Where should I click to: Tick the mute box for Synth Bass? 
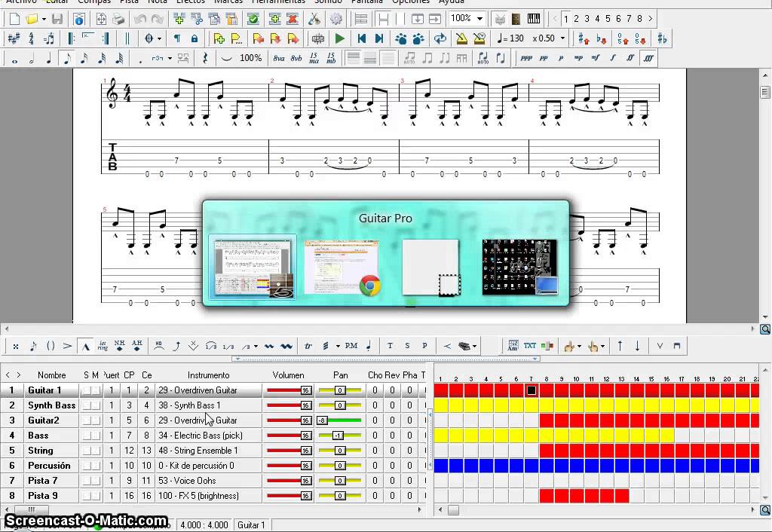coord(96,405)
